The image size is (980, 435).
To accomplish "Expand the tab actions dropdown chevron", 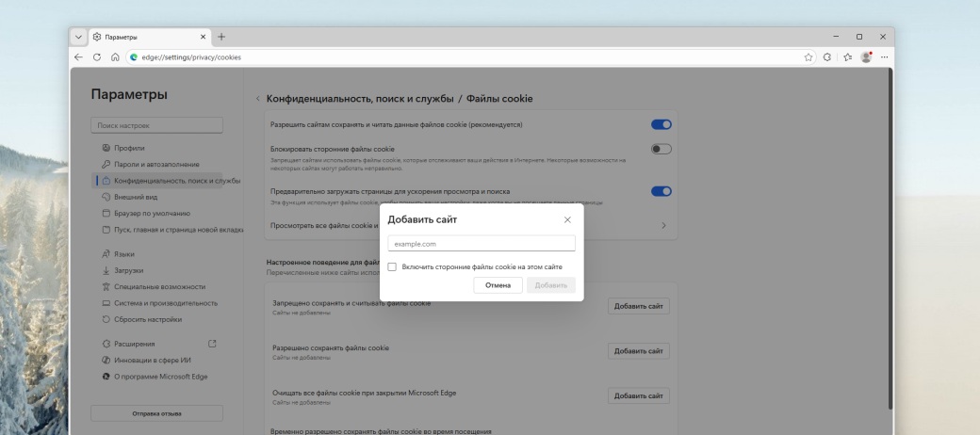I will 79,37.
